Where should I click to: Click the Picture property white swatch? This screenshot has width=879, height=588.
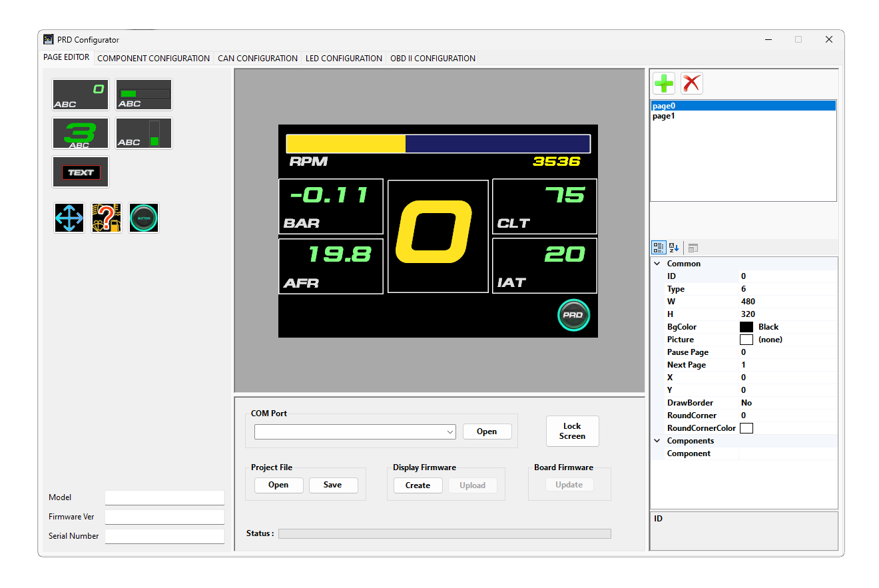(x=746, y=340)
